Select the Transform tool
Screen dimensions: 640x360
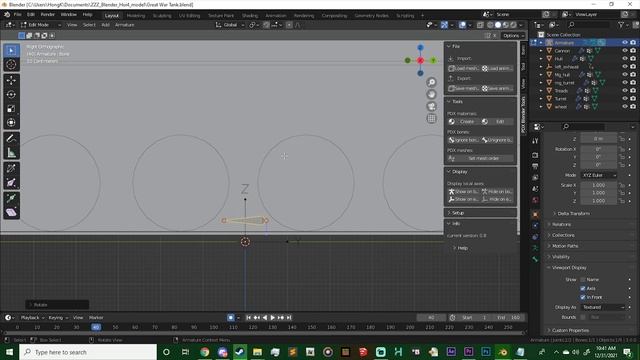11,122
